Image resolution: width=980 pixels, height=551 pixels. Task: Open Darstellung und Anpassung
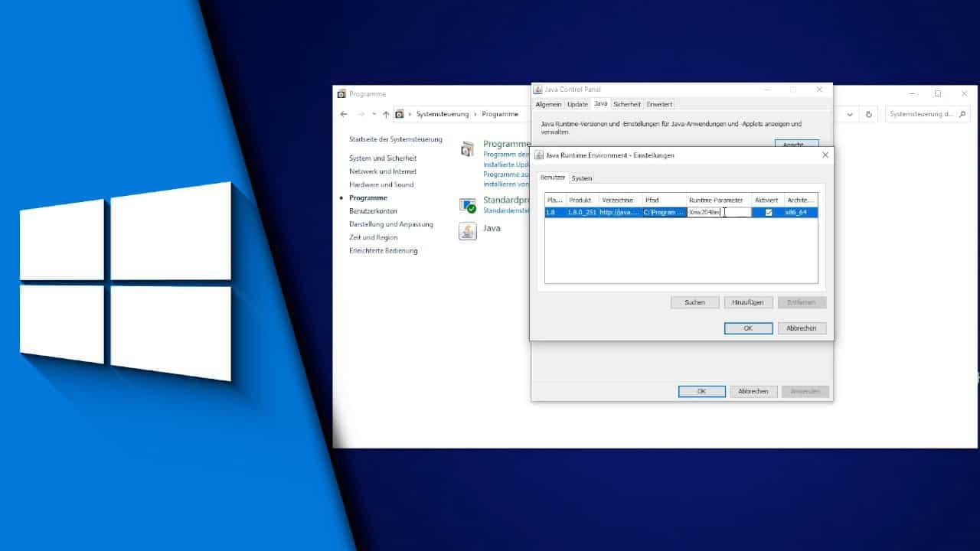click(391, 224)
